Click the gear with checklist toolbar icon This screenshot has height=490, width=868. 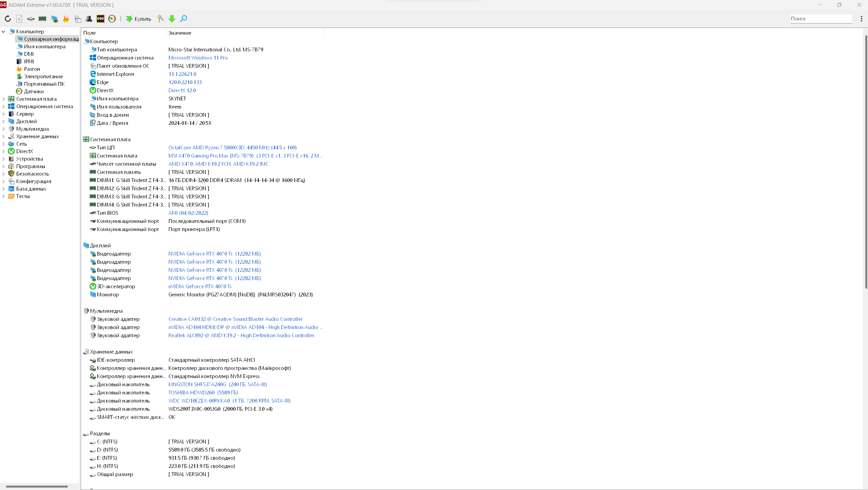tap(78, 19)
